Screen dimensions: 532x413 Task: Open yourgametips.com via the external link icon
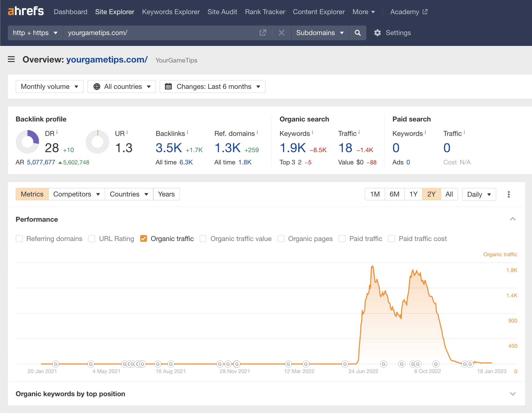(x=262, y=32)
